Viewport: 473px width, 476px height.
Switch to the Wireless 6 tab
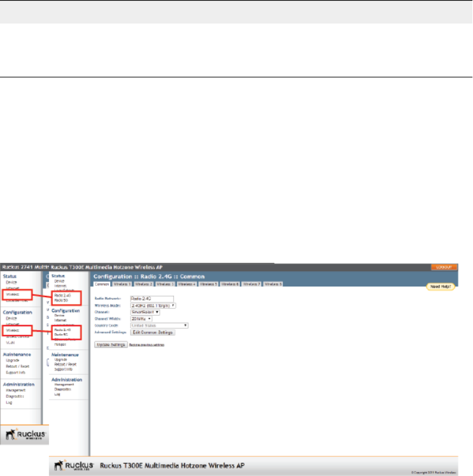[x=230, y=284]
